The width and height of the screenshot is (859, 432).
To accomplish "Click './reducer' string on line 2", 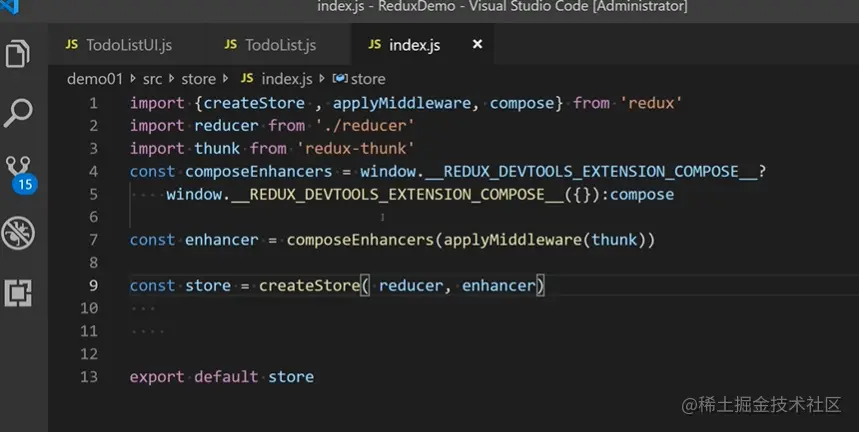I will tap(365, 125).
